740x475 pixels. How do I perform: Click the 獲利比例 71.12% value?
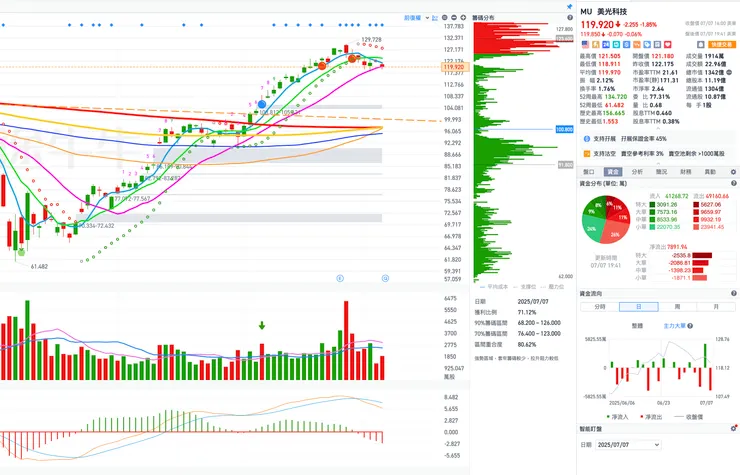pyautogui.click(x=527, y=312)
